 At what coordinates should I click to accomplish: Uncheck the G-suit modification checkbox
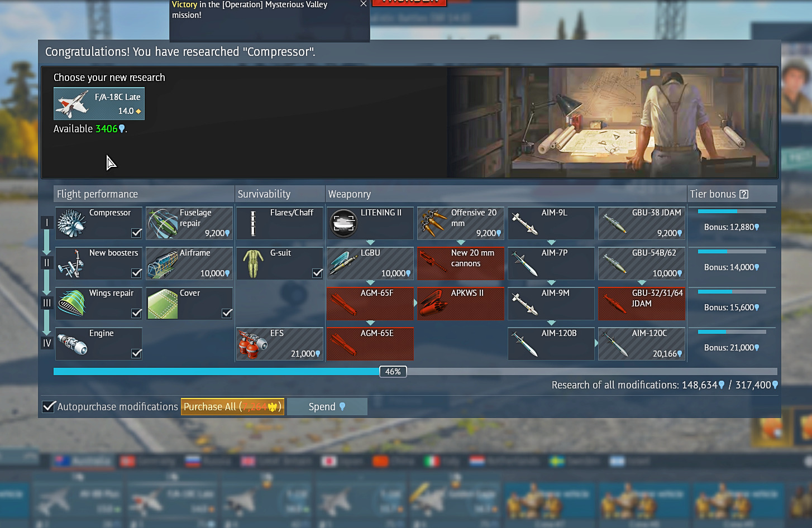tap(317, 273)
